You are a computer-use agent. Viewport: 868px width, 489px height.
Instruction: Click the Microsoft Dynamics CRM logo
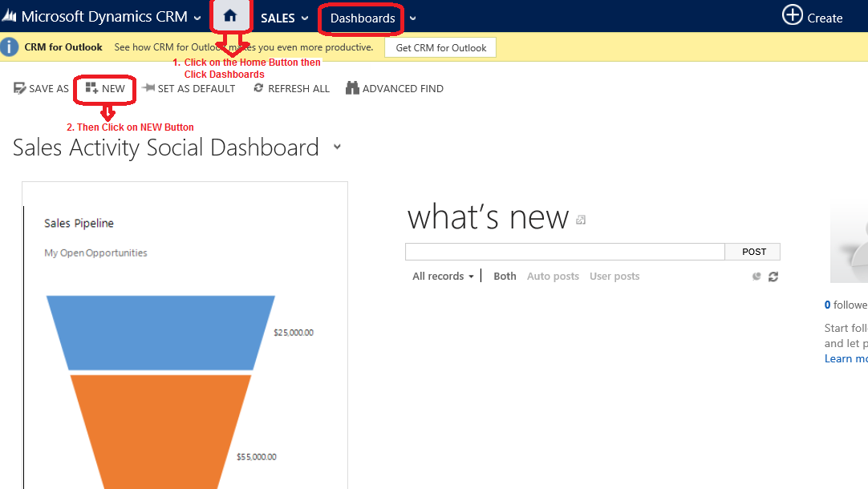(9, 16)
